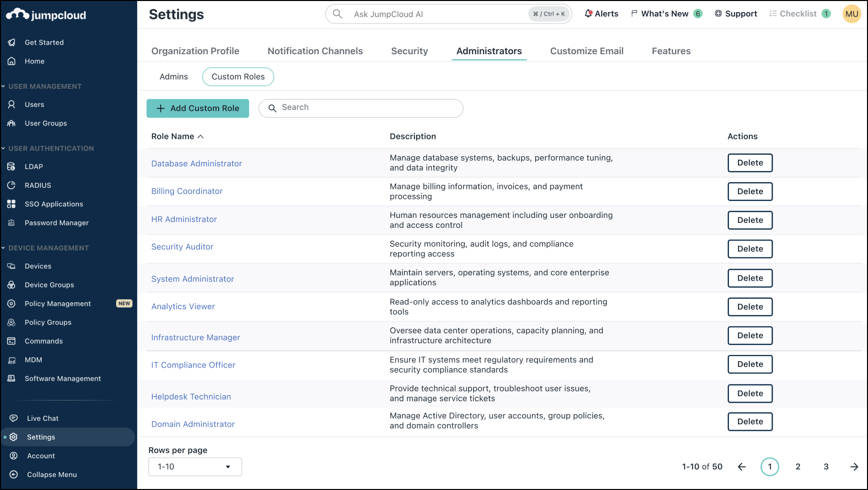Select Password Manager in the sidebar
868x490 pixels.
point(57,222)
